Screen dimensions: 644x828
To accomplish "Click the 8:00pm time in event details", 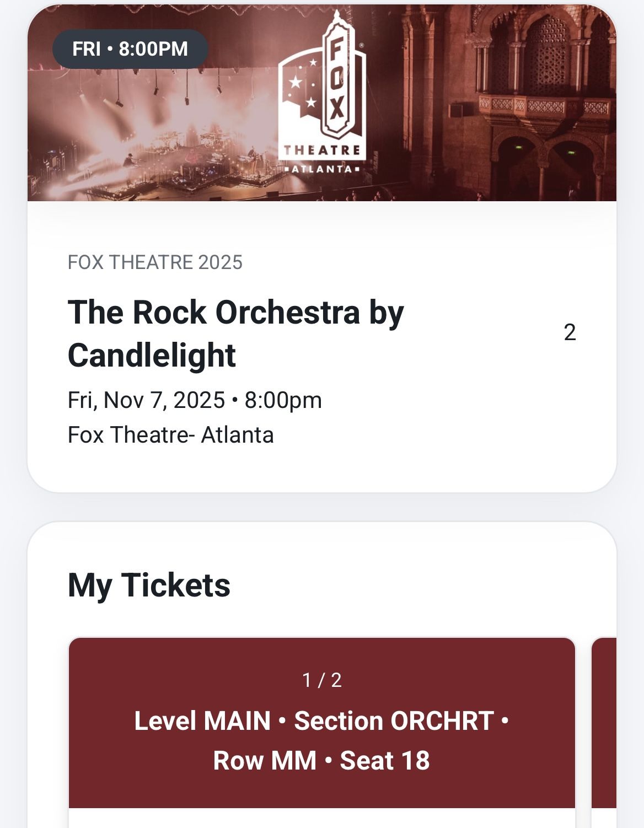I will pos(283,400).
